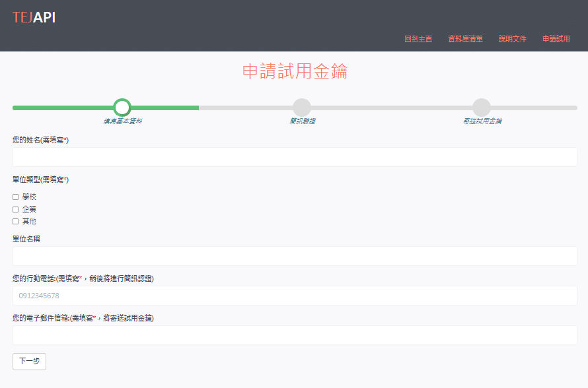
Task: Click into the 單位名稱 text field
Action: 295,256
